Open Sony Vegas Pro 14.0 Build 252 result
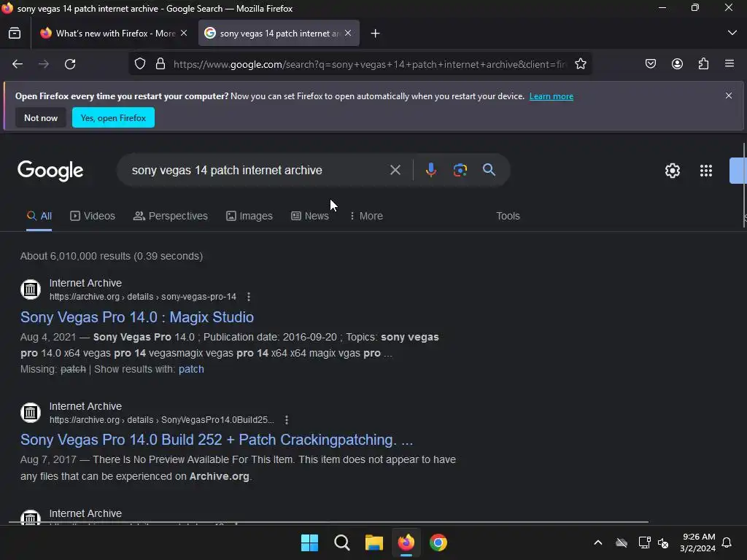The height and width of the screenshot is (560, 747). pyautogui.click(x=217, y=440)
